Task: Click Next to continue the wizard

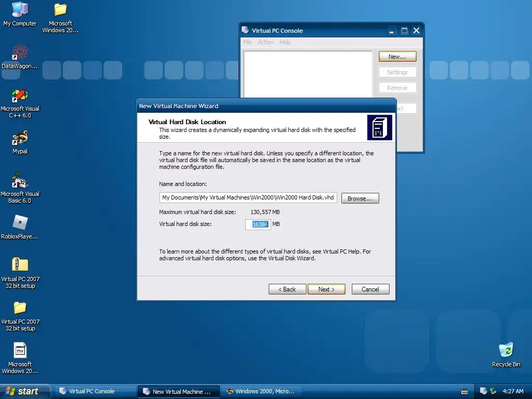Action: click(x=326, y=289)
